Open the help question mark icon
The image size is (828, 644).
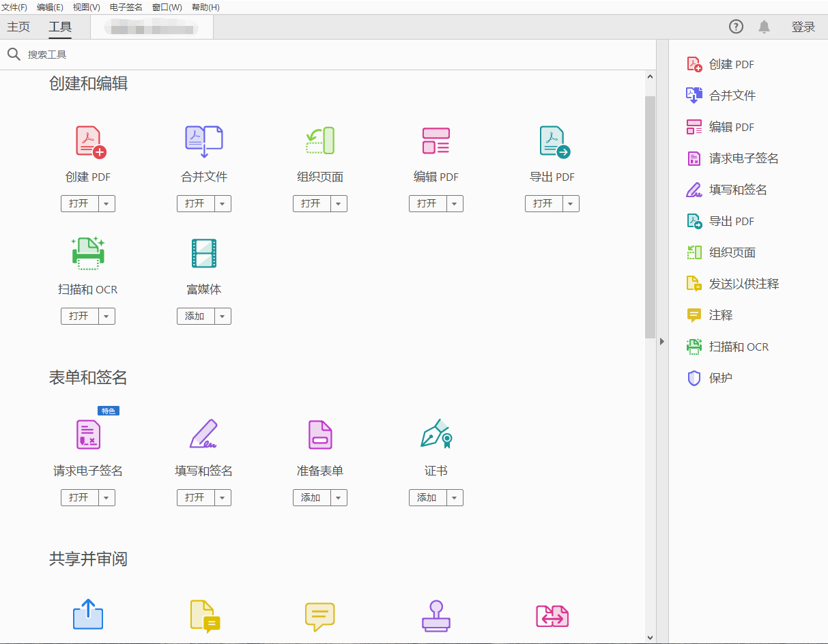[x=736, y=27]
